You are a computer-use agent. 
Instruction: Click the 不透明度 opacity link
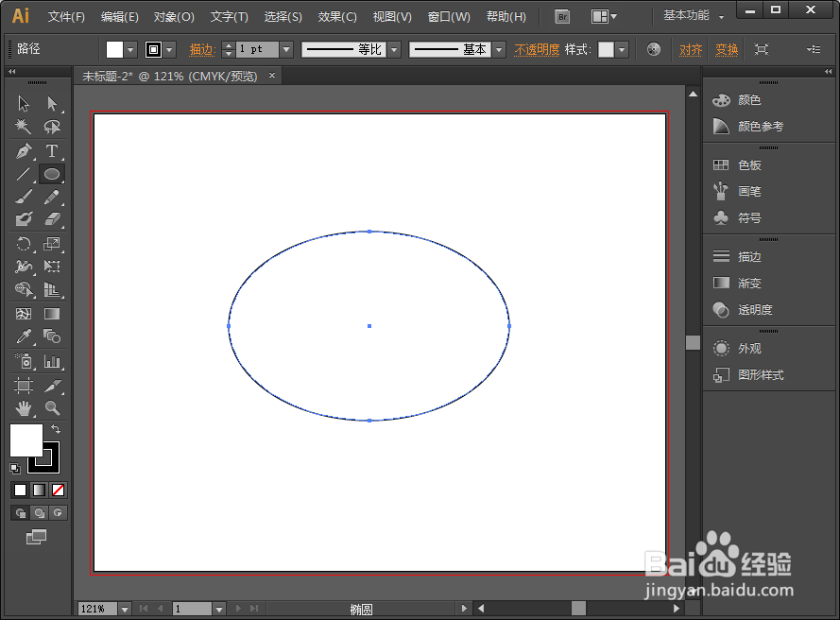[537, 50]
